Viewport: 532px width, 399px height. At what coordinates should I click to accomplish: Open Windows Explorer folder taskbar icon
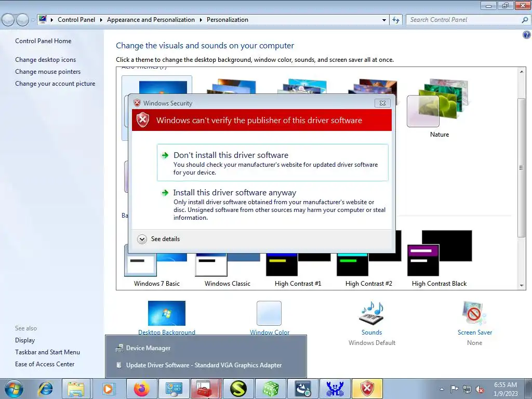click(x=76, y=389)
